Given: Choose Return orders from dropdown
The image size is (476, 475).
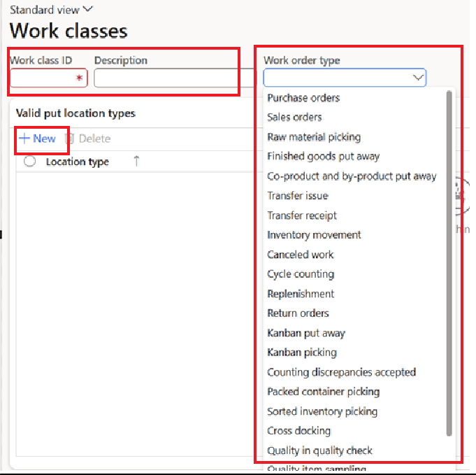Looking at the screenshot, I should click(298, 313).
